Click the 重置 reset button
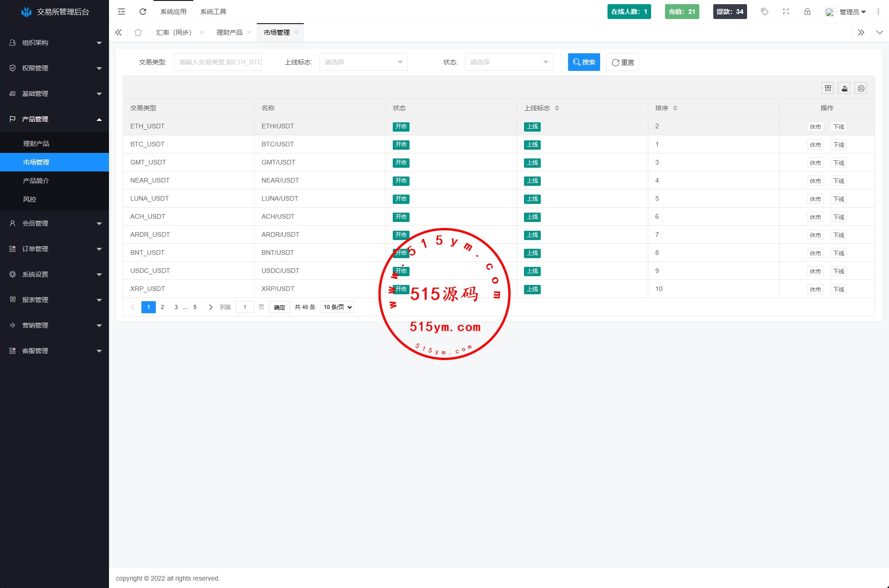Viewport: 889px width, 588px height. pyautogui.click(x=622, y=62)
